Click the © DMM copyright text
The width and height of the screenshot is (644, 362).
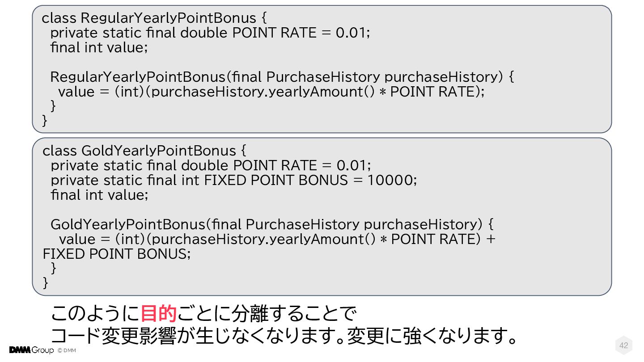click(66, 350)
